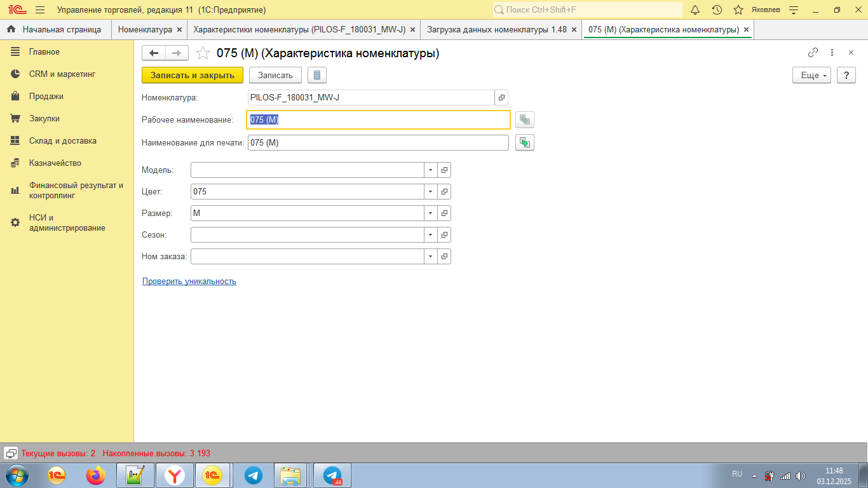
Task: Click the RU language indicator
Action: click(x=737, y=474)
